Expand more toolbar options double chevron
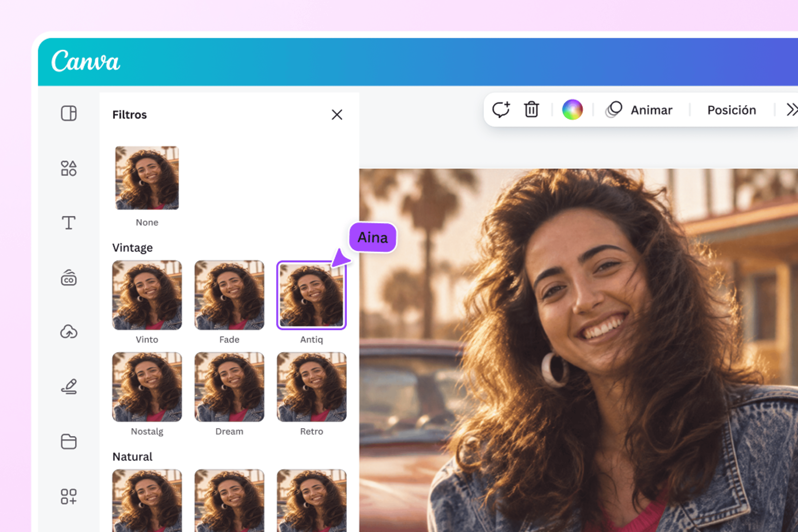Screen dimensions: 798x532 pyautogui.click(x=792, y=110)
